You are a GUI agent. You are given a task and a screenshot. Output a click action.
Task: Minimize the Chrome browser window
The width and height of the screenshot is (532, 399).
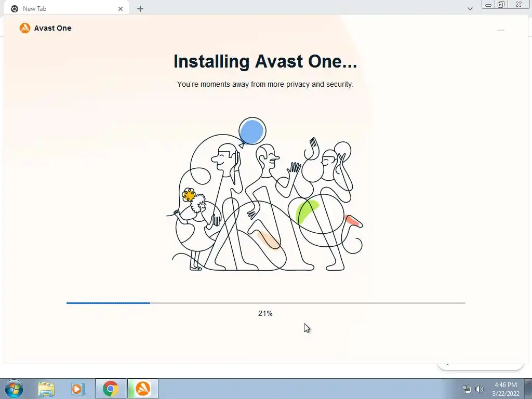point(488,5)
